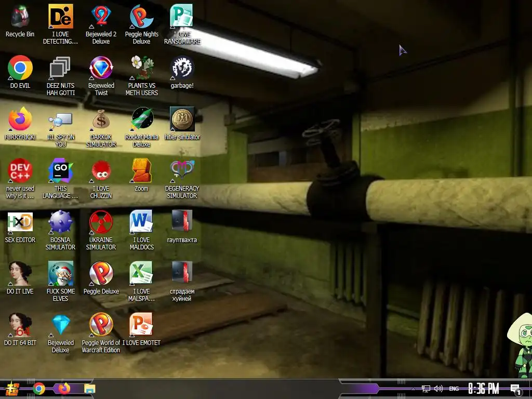Screen dimensions: 532x399
Task: Select the страдаем shortcut icon
Action: (x=182, y=272)
